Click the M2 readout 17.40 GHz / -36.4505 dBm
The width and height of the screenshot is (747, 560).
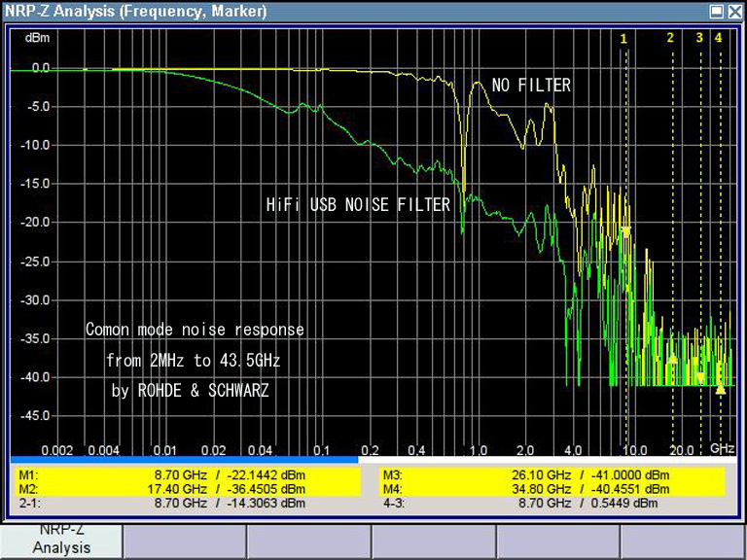(187, 489)
